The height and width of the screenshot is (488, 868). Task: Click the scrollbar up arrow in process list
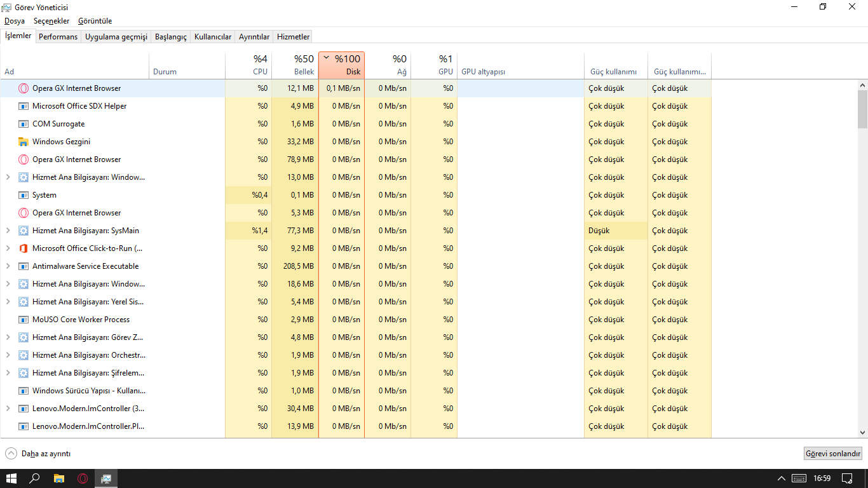click(862, 85)
